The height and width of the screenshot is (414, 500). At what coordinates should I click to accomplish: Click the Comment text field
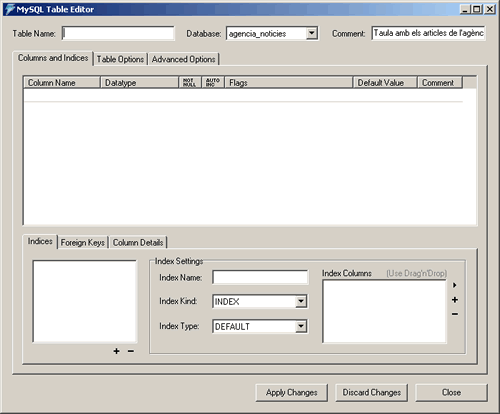(x=428, y=33)
